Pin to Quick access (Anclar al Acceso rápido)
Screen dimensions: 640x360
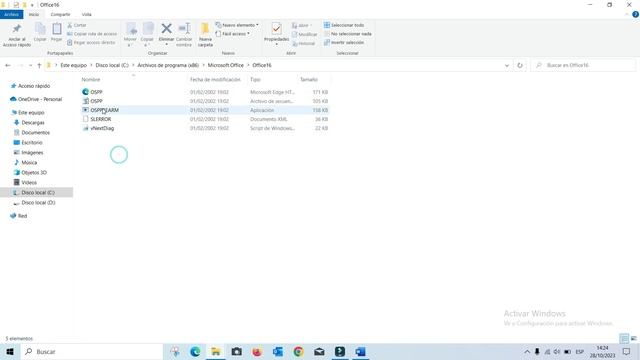(x=17, y=35)
